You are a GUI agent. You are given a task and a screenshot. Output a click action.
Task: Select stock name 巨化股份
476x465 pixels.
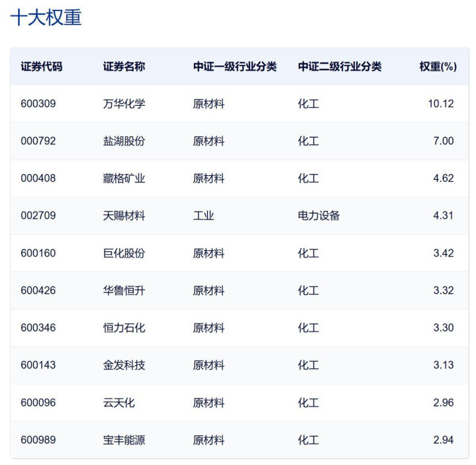pyautogui.click(x=124, y=253)
